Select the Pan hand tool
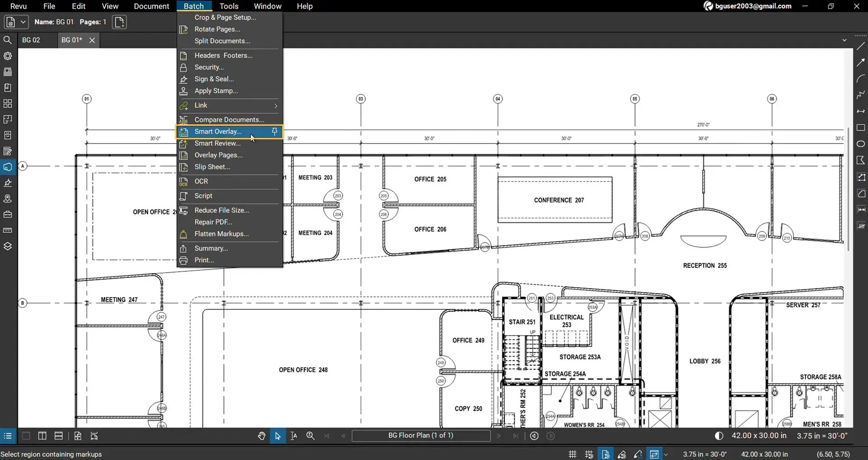The height and width of the screenshot is (460, 868). [x=261, y=436]
